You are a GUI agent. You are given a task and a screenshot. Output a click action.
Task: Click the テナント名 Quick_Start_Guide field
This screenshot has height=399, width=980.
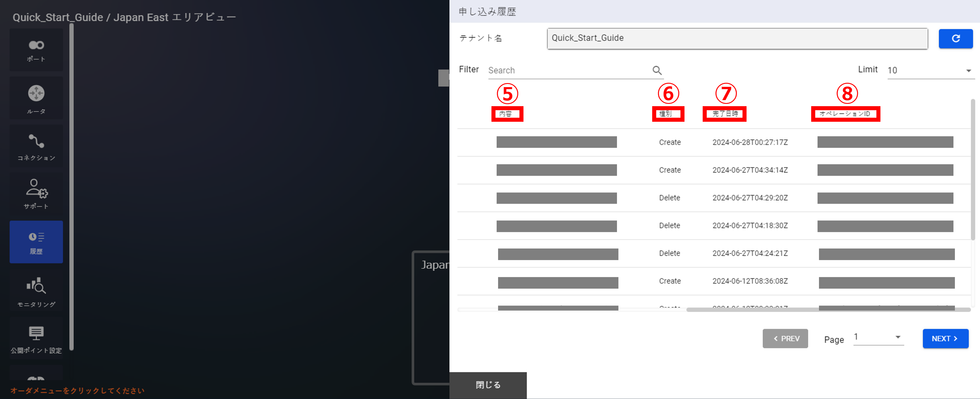[737, 38]
